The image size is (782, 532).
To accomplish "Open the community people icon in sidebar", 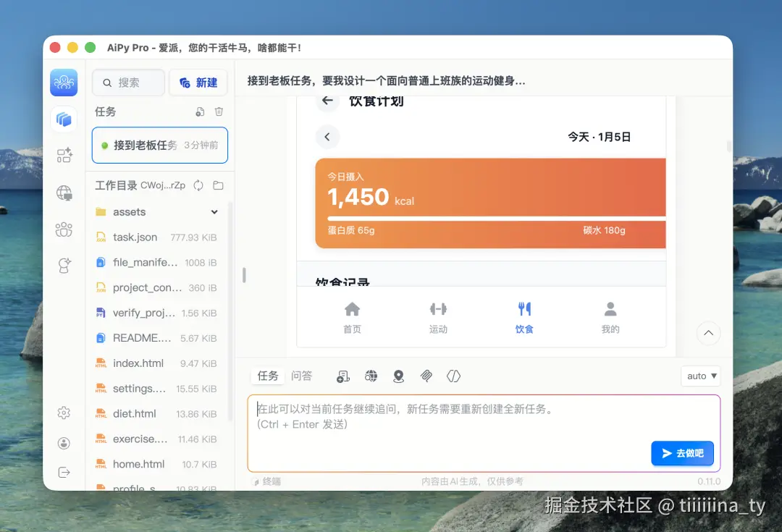I will pyautogui.click(x=64, y=229).
